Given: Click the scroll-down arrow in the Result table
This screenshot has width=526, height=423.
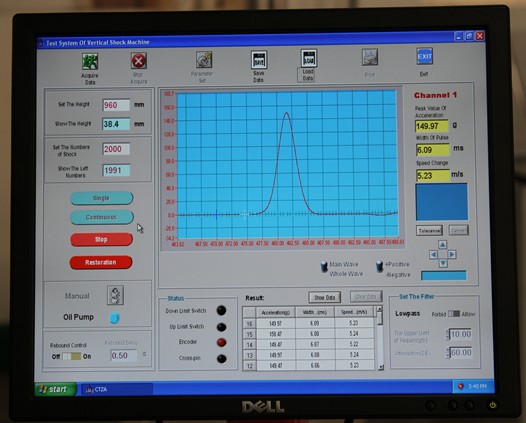Looking at the screenshot, I should [380, 367].
